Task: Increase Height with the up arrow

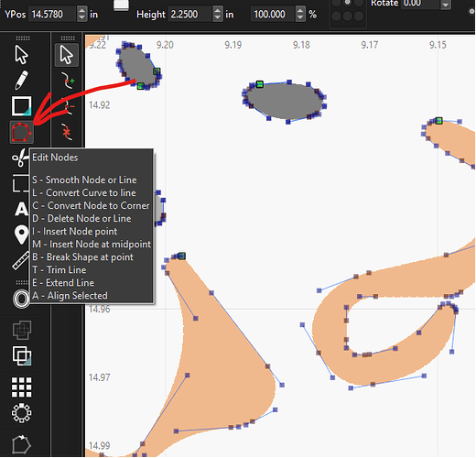Action: (217, 11)
